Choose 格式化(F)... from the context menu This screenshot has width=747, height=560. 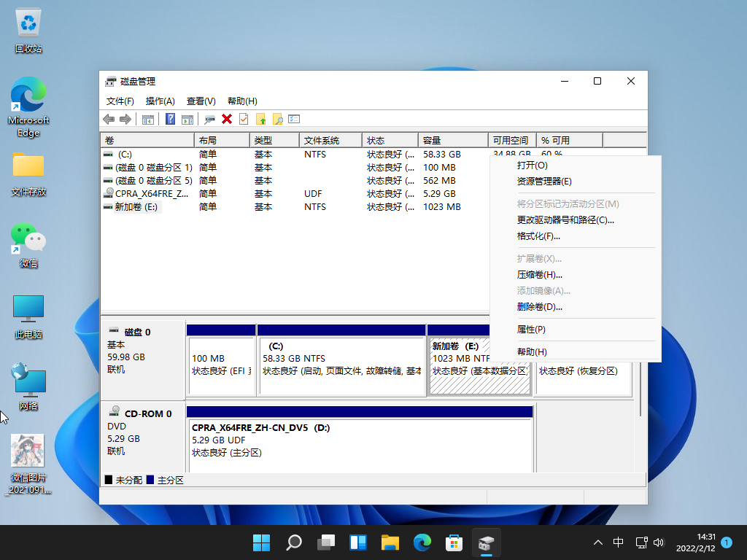[538, 236]
